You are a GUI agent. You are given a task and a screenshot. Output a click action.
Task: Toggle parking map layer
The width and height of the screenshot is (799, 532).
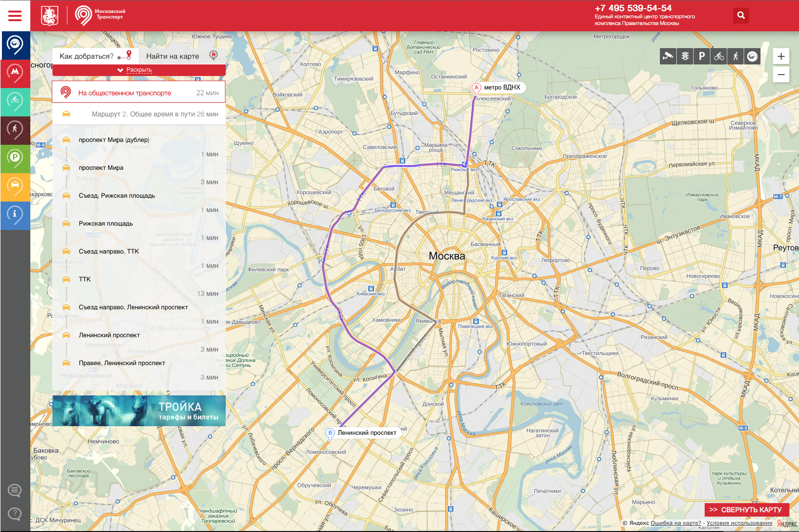coord(702,56)
